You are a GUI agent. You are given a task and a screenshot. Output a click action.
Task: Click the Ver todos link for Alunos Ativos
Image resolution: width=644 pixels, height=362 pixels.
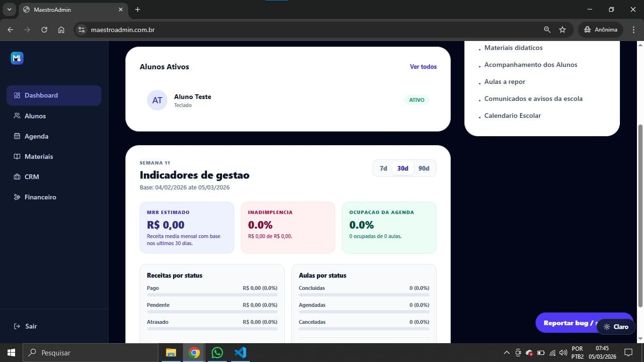click(422, 66)
